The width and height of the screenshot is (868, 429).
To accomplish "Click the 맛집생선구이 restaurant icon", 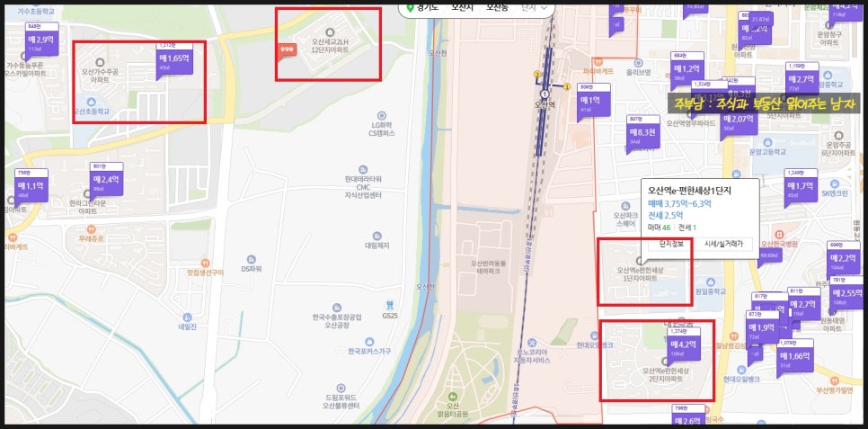I will [x=206, y=263].
